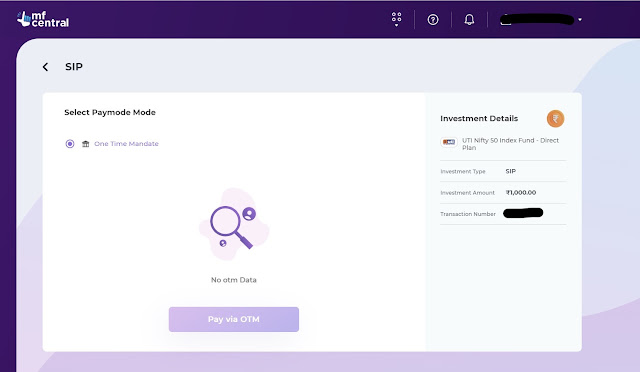
Task: Click the SIP page title
Action: click(74, 67)
